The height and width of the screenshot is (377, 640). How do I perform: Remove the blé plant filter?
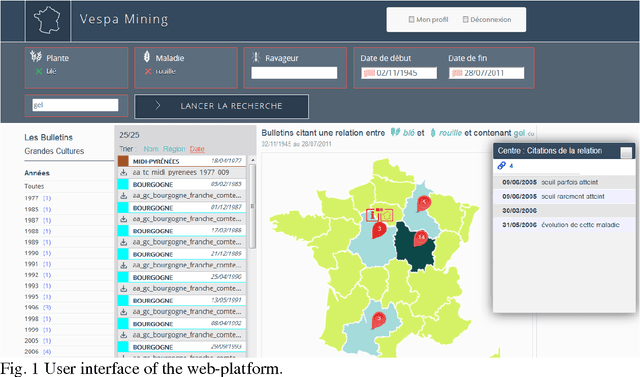39,71
